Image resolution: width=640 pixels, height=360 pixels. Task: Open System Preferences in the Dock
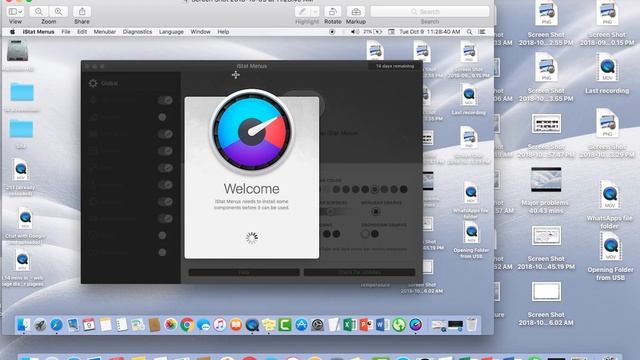click(x=317, y=325)
